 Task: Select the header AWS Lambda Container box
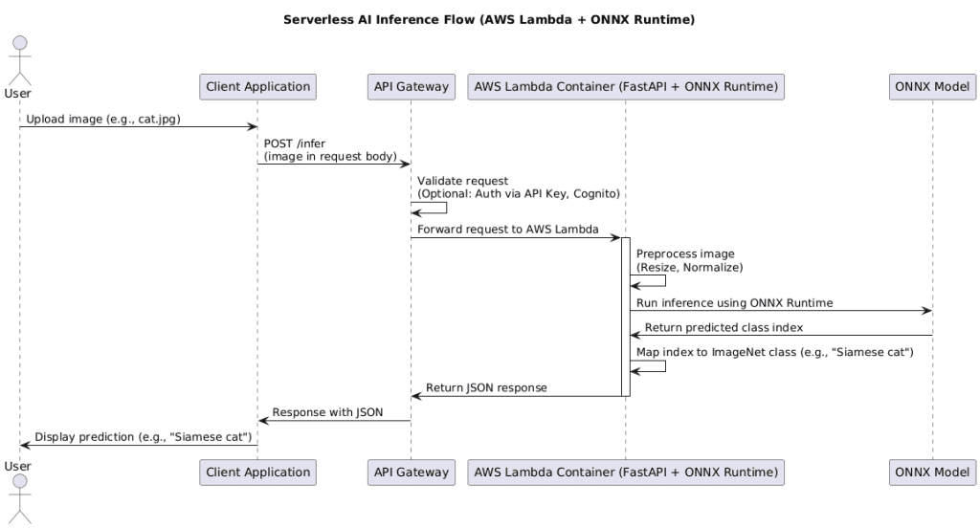[625, 87]
